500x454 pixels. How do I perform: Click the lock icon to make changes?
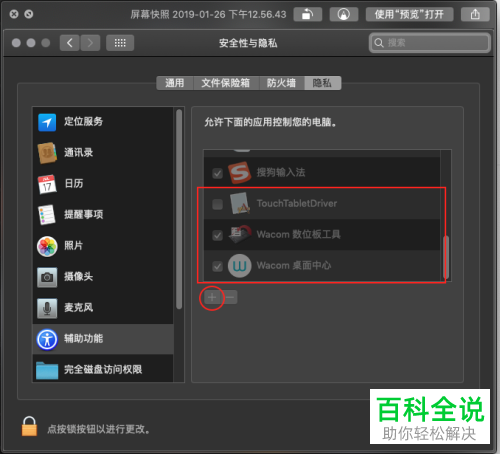[x=29, y=426]
